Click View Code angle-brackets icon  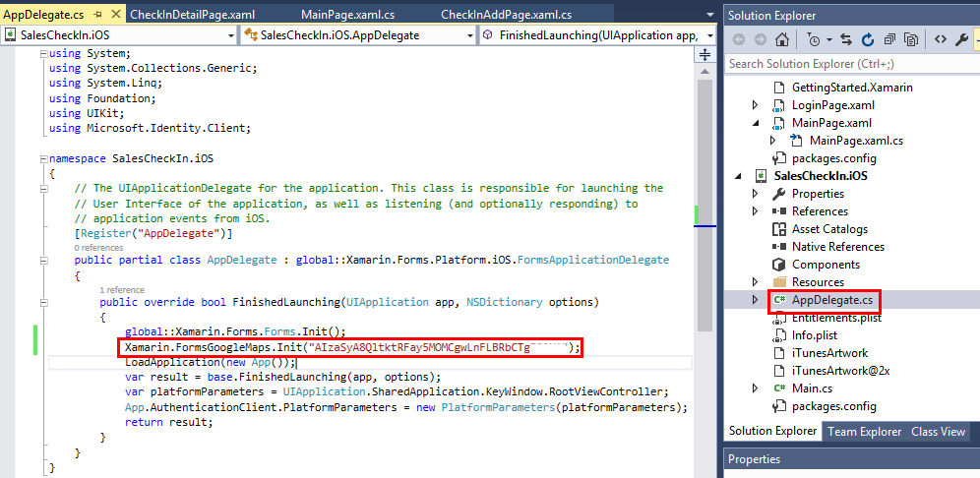(x=940, y=40)
